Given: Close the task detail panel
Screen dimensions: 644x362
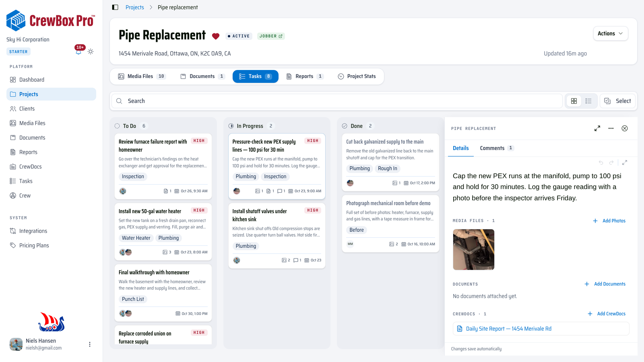Looking at the screenshot, I should point(625,128).
